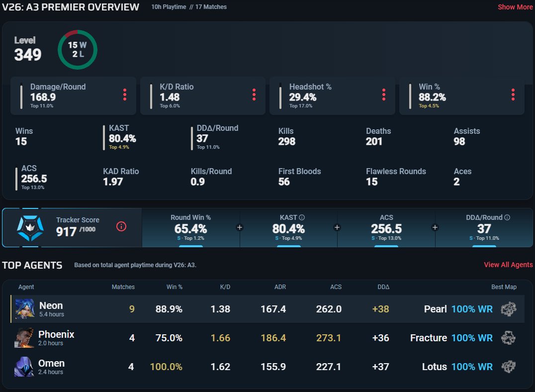Open the View All Agents link

pyautogui.click(x=508, y=265)
